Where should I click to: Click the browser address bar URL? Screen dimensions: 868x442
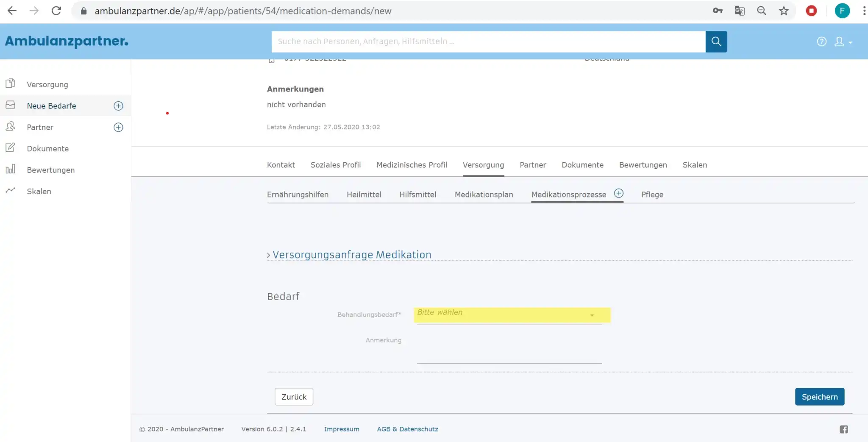(243, 11)
